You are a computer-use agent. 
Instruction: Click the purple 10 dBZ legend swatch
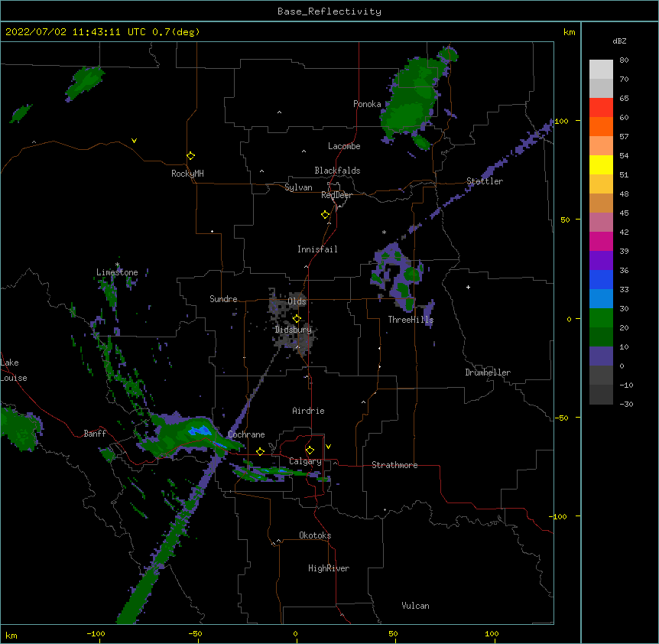pos(601,356)
